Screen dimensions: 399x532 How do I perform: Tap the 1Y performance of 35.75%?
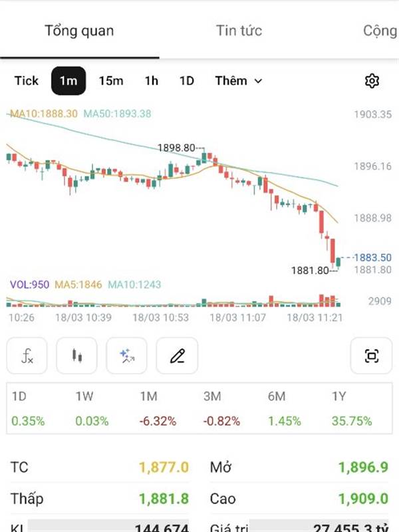click(x=352, y=421)
